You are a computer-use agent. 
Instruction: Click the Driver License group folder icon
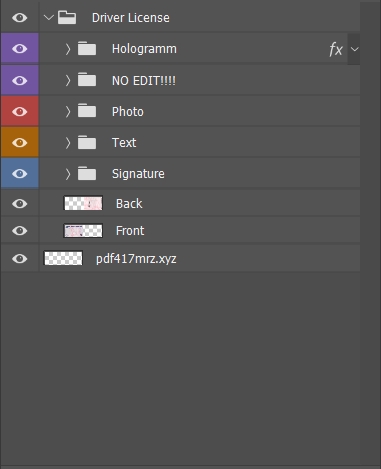[67, 17]
